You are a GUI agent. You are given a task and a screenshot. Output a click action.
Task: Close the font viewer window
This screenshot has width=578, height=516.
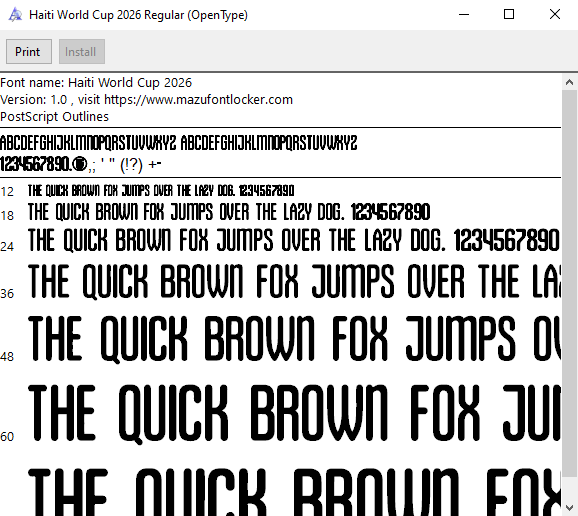tap(555, 15)
